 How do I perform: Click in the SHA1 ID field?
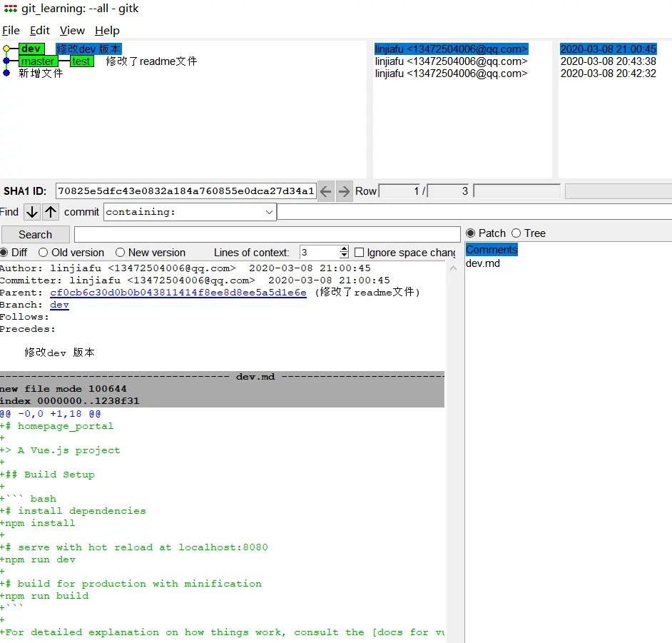click(185, 191)
